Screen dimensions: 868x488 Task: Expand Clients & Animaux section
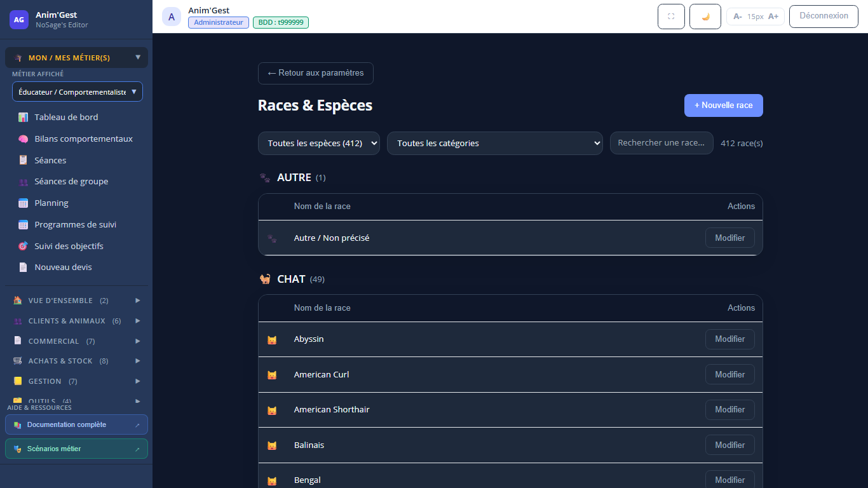(x=76, y=321)
